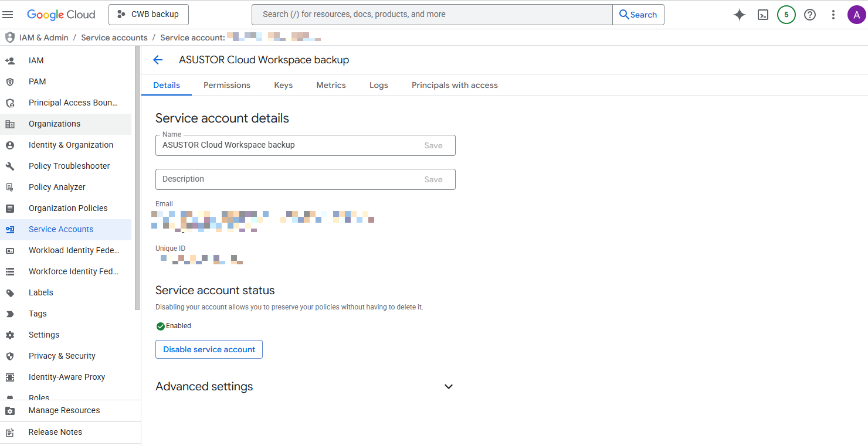Click the sidebar vertical scrollbar

tap(137, 178)
